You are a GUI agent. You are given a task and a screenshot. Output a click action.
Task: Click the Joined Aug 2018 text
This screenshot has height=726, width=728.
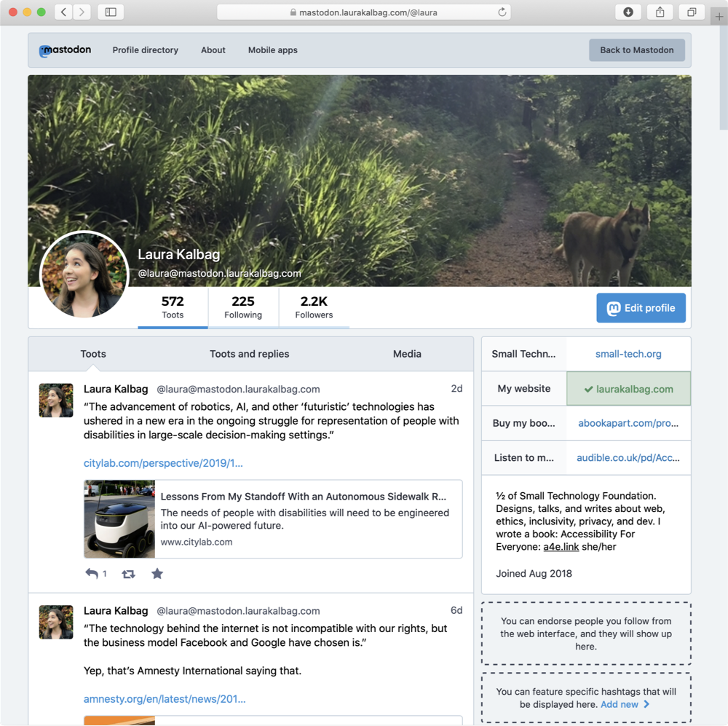[x=534, y=573]
